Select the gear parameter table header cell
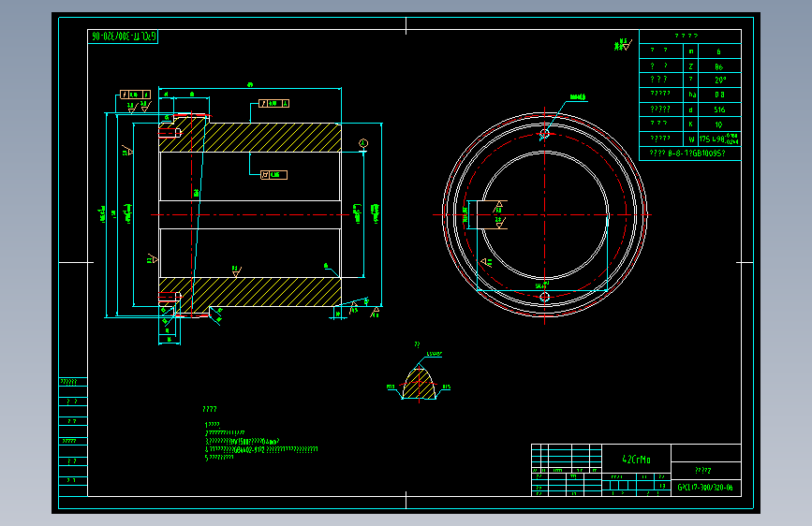 pyautogui.click(x=690, y=37)
